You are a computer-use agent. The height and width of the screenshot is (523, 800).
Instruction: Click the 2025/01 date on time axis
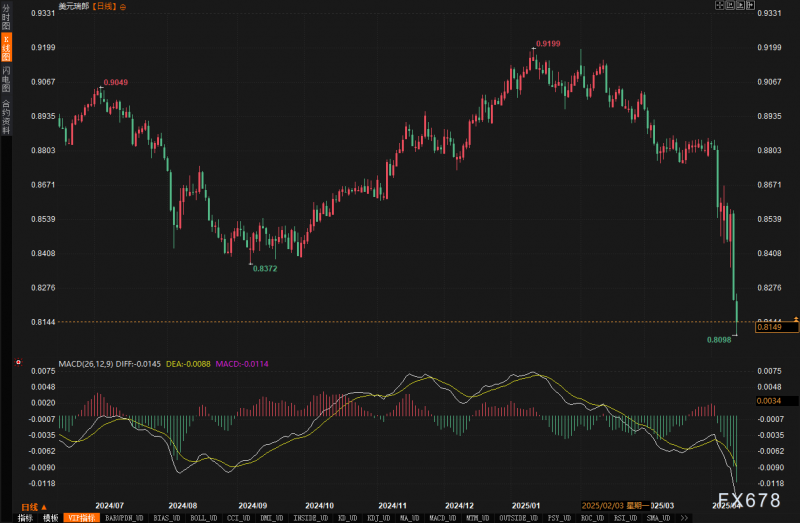526,506
